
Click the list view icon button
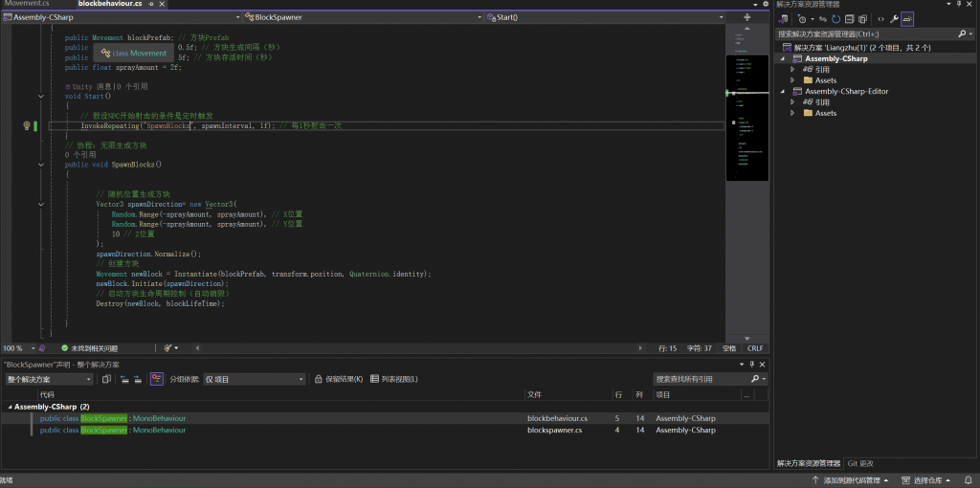click(374, 379)
